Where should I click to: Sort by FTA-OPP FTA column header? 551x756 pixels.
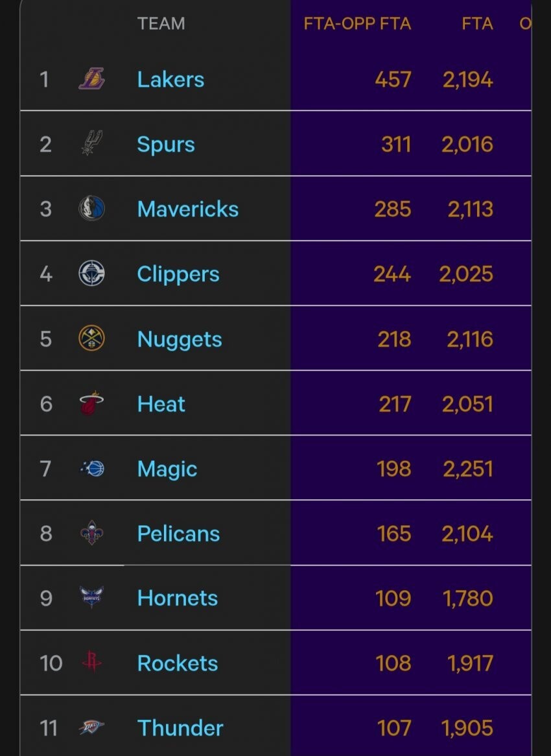tap(357, 23)
